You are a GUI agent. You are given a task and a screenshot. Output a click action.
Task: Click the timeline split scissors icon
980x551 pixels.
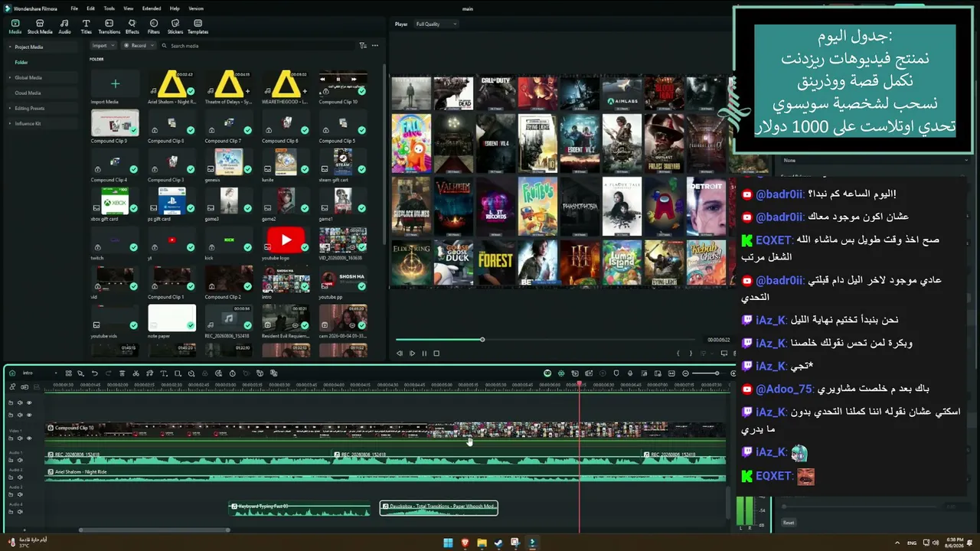click(x=136, y=373)
